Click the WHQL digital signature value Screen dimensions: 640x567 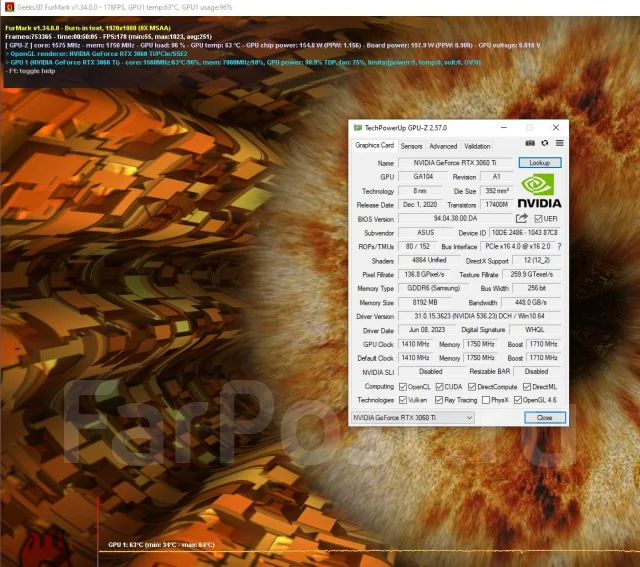tap(535, 329)
